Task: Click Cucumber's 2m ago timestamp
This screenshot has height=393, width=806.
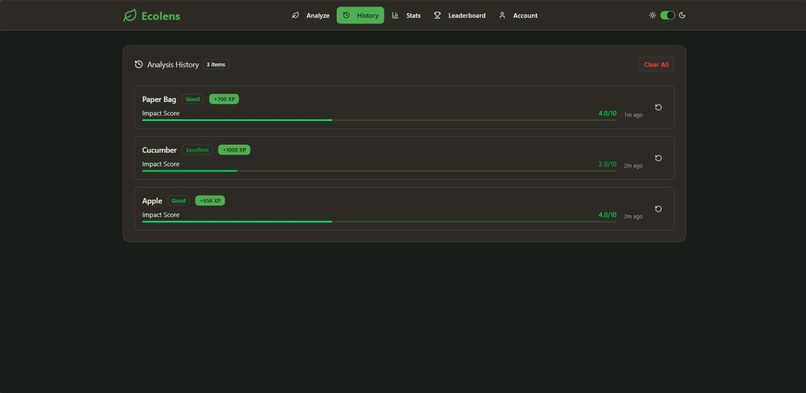Action: [633, 166]
